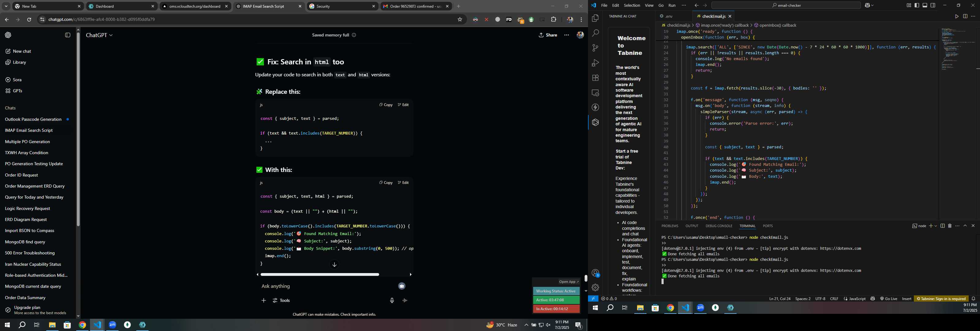Open the Manage gear in VS Code activity bar
This screenshot has height=331, width=980.
click(595, 287)
